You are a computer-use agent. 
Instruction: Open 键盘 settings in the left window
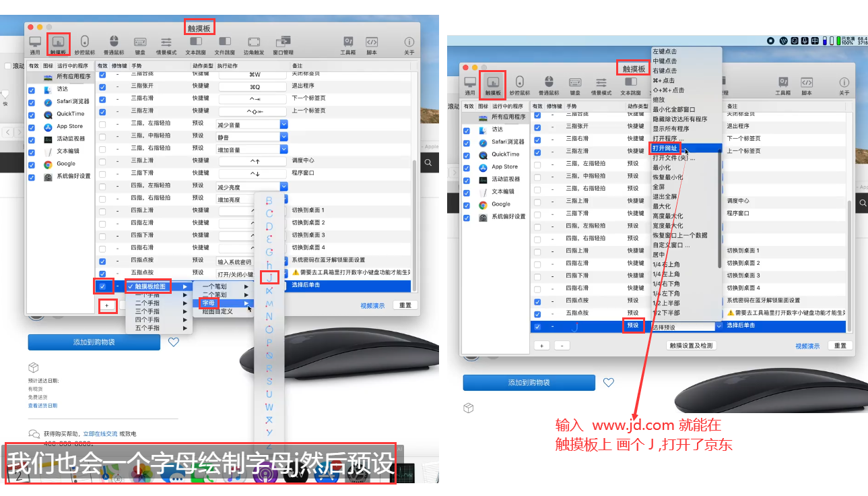140,45
